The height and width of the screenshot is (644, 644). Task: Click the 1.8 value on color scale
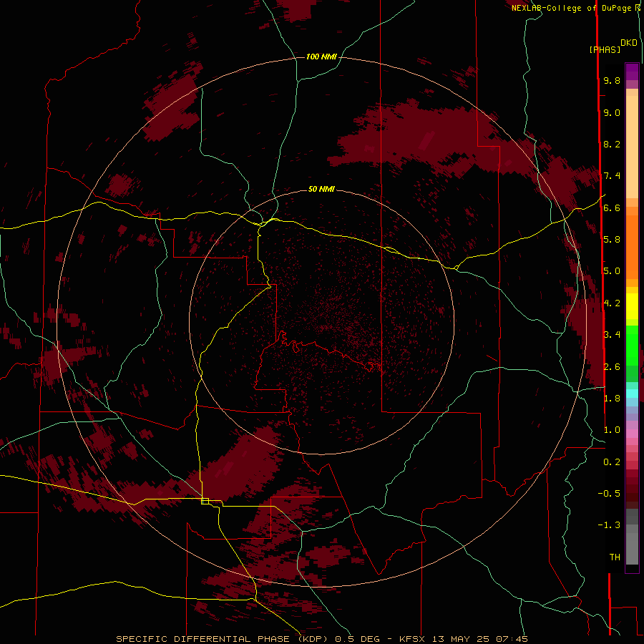[x=612, y=399]
